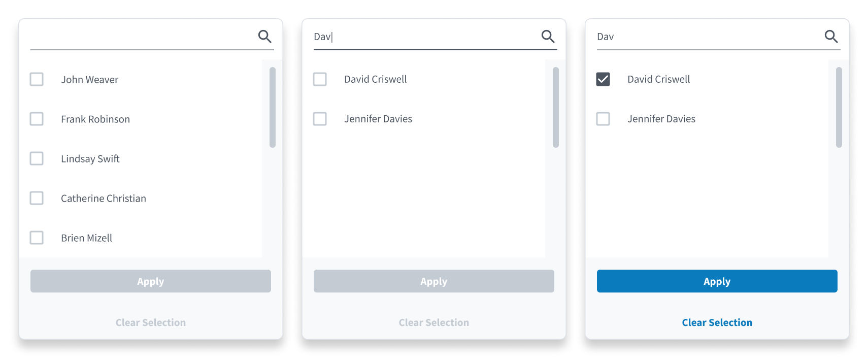
Task: Check Catherine Christian in the first panel
Action: 37,198
